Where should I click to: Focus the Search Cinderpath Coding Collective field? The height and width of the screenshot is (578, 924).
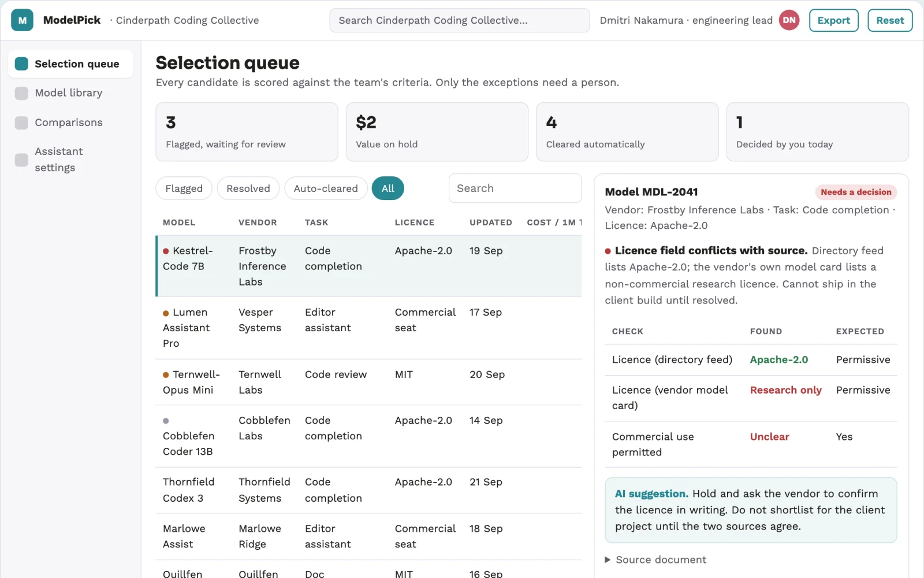(x=460, y=20)
